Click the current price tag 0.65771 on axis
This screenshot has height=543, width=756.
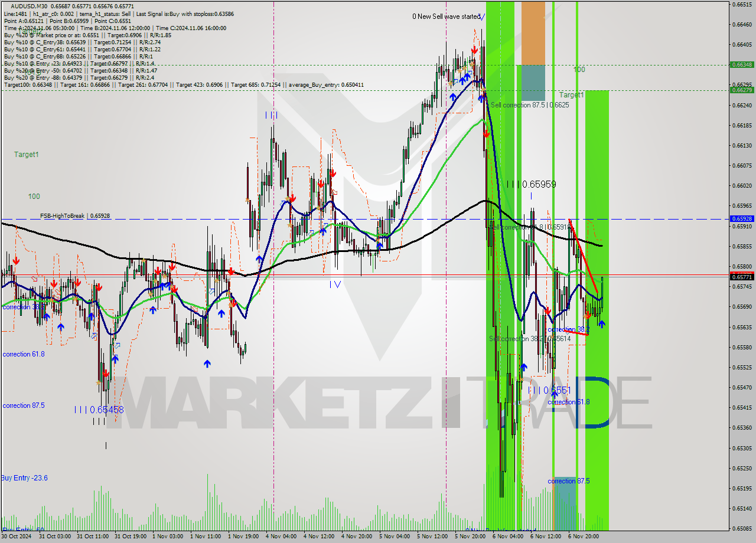[x=742, y=276]
